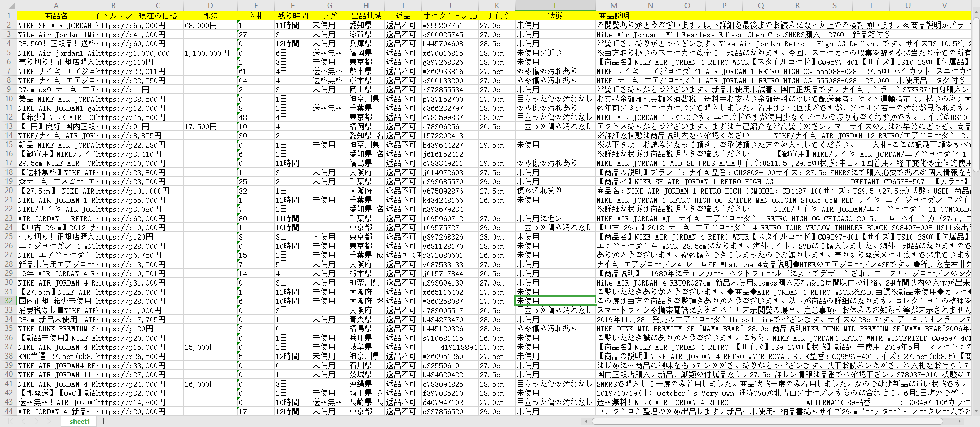
Task: Select row 1 header
Action: click(x=9, y=16)
